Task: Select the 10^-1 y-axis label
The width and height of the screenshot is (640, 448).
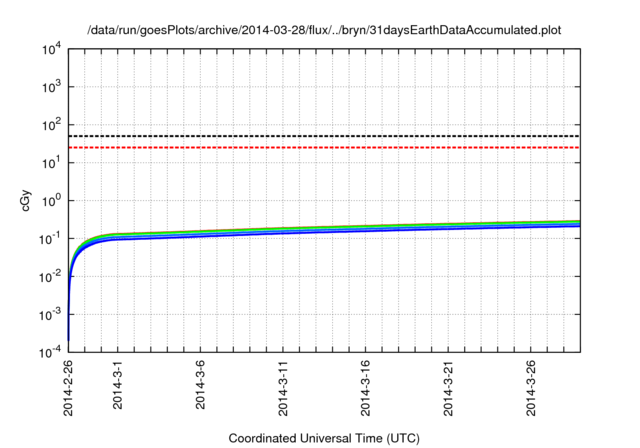Action: coord(50,239)
